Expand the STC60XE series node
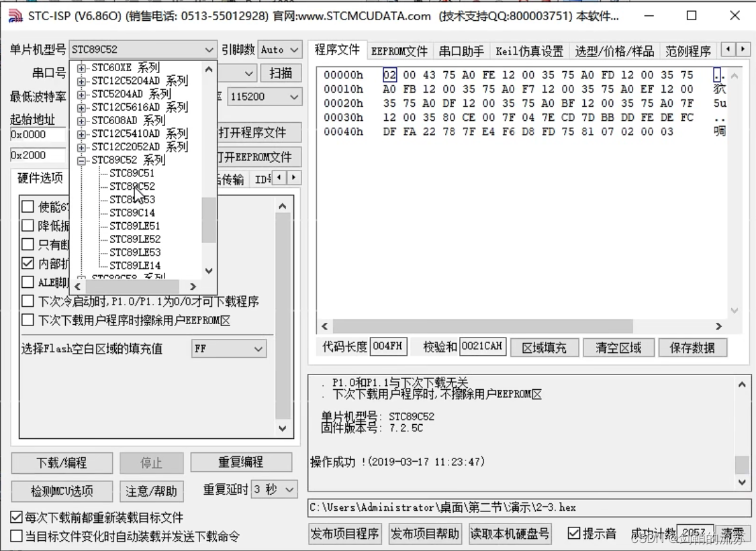 click(81, 68)
